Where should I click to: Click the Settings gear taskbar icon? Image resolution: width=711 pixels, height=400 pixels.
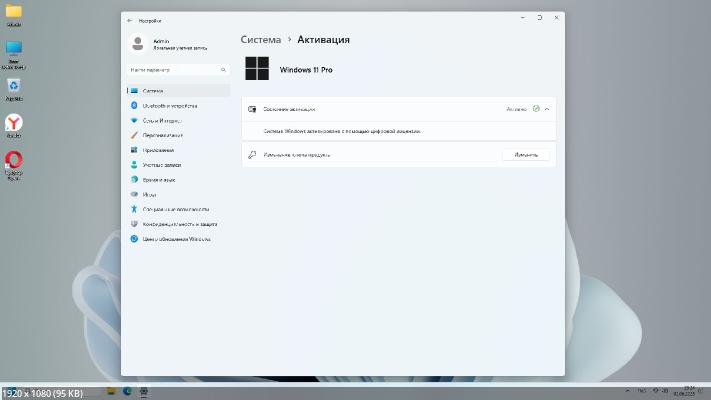pyautogui.click(x=144, y=391)
